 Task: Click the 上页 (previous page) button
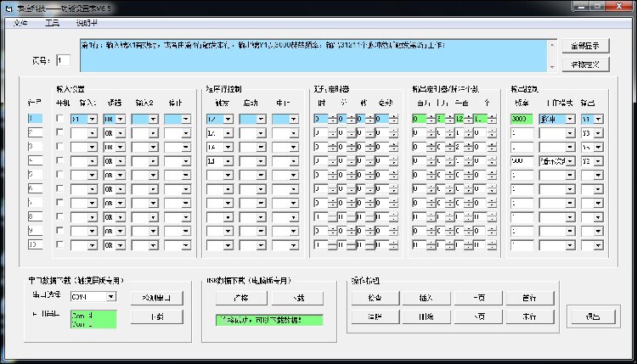[478, 298]
